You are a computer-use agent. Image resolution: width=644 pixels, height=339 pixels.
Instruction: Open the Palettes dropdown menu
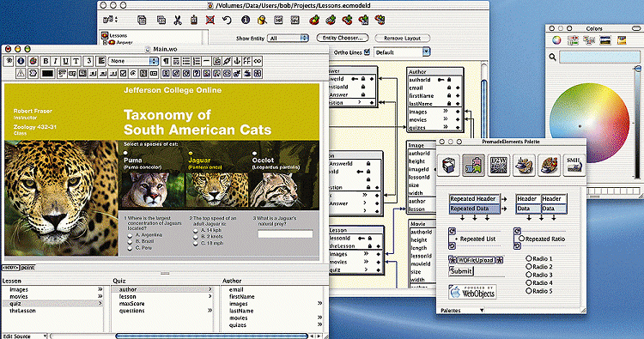pos(462,311)
